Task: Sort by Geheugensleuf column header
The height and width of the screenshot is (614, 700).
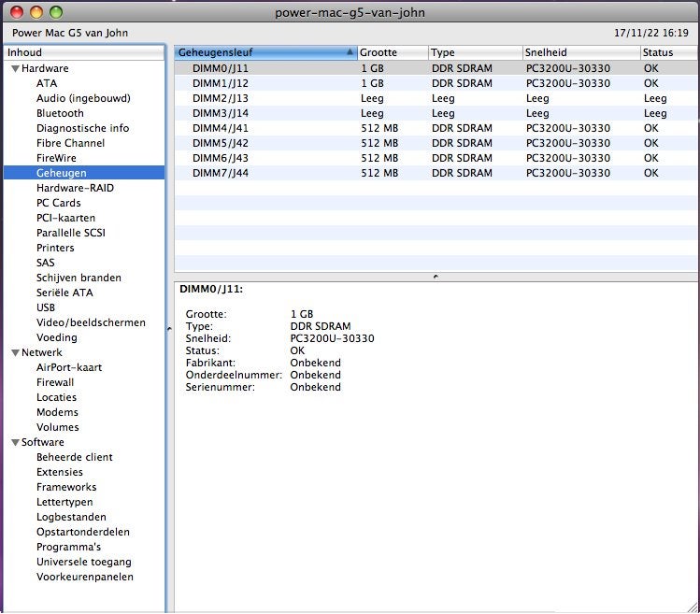Action: pos(265,52)
